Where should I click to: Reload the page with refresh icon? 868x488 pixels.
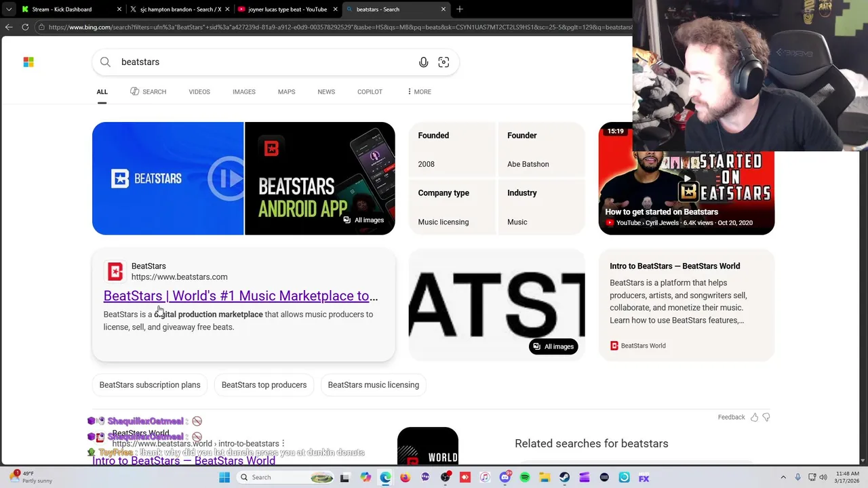pos(25,27)
